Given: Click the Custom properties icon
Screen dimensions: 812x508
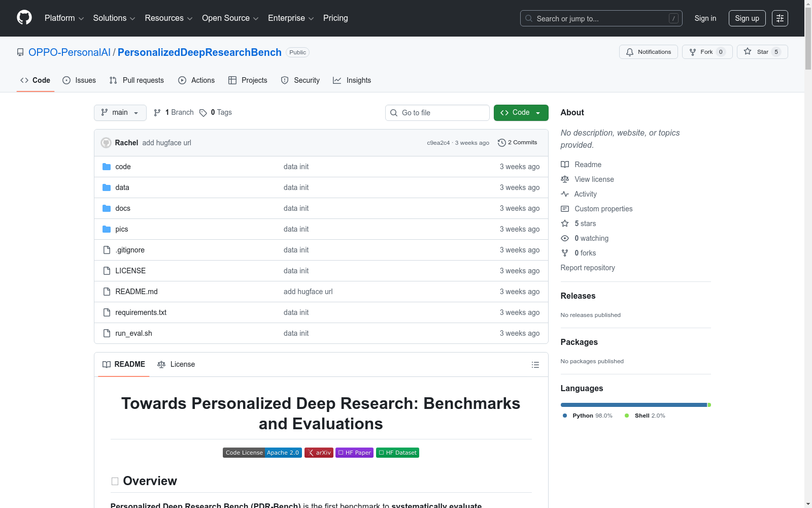Looking at the screenshot, I should [565, 209].
